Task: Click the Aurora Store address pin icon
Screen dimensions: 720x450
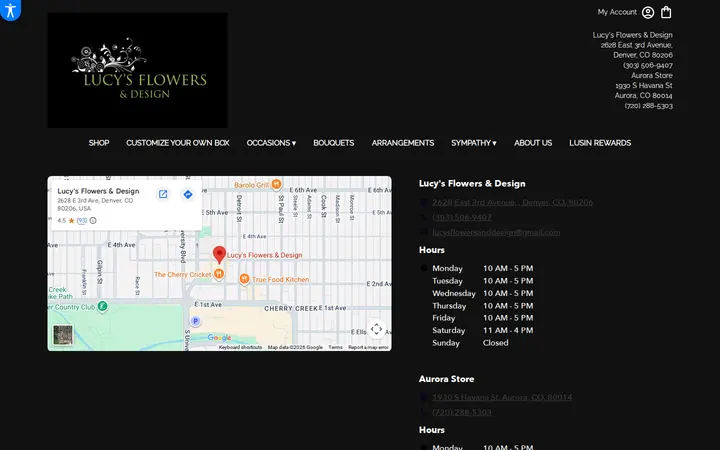Action: (x=423, y=397)
